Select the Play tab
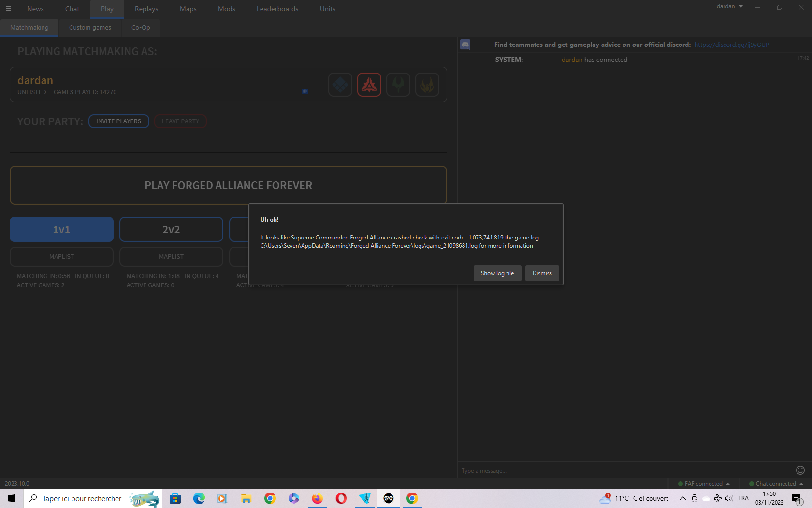Image resolution: width=812 pixels, height=508 pixels. (107, 9)
